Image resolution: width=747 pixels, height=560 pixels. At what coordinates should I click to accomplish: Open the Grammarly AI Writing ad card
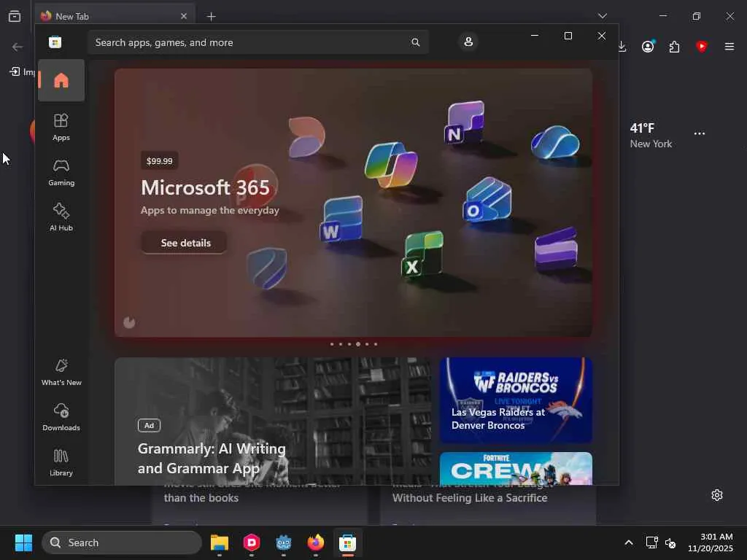(x=273, y=421)
